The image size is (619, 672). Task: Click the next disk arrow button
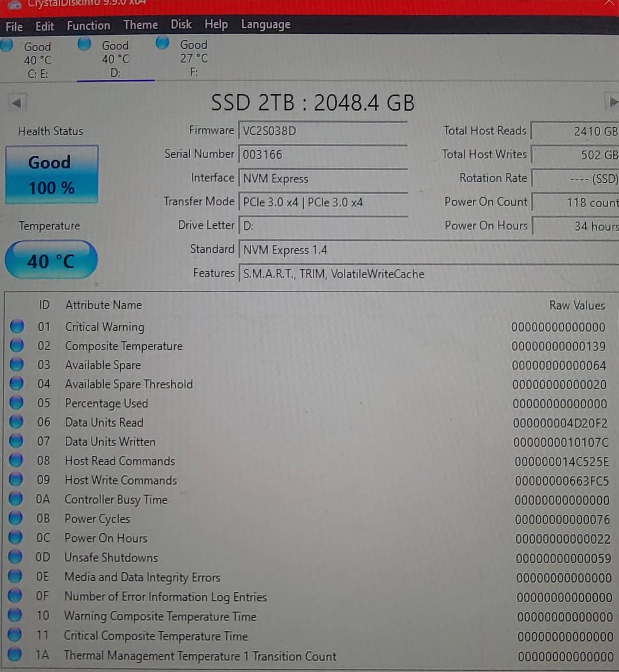coord(613,102)
